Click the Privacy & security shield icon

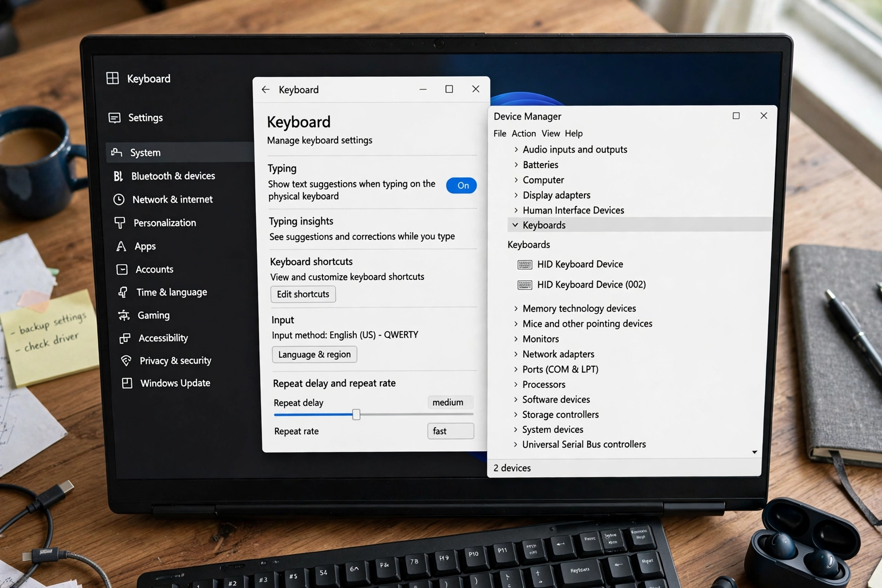point(126,361)
